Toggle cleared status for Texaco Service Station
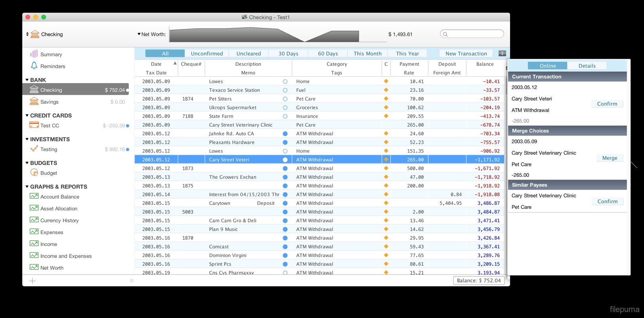The width and height of the screenshot is (644, 318). pos(285,90)
